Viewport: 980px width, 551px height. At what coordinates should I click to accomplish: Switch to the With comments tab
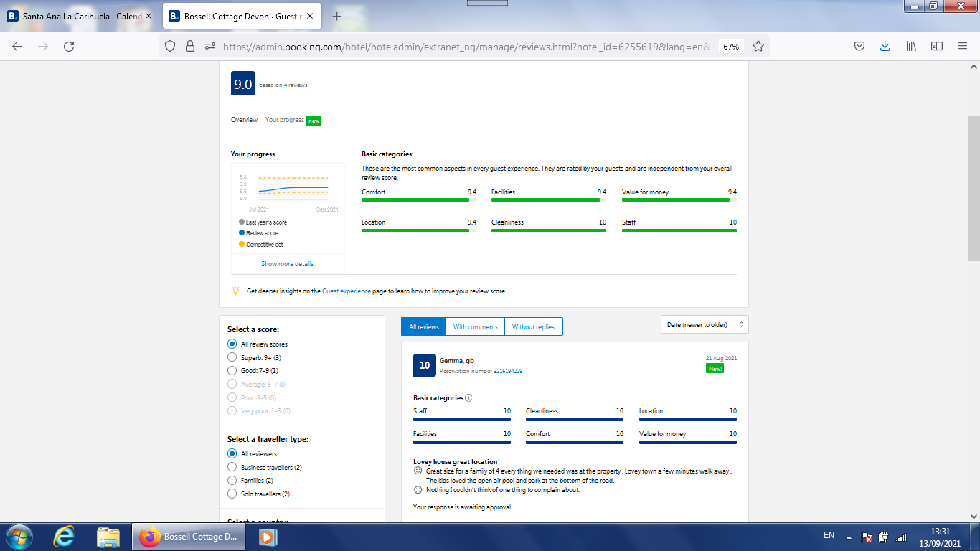(475, 327)
